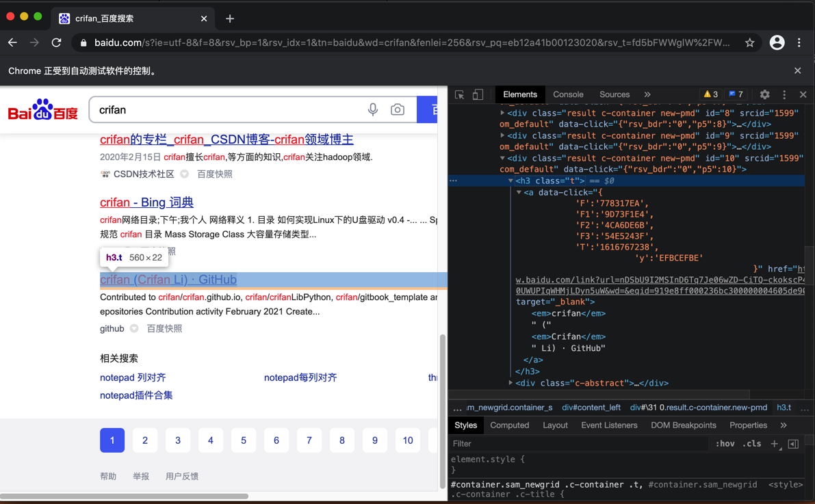This screenshot has width=815, height=504.
Task: Collapse the div with id="10" node
Action: 502,158
